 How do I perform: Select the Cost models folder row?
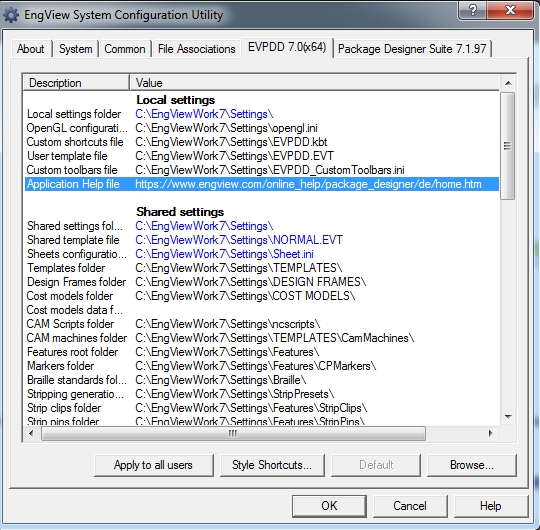pos(261,296)
